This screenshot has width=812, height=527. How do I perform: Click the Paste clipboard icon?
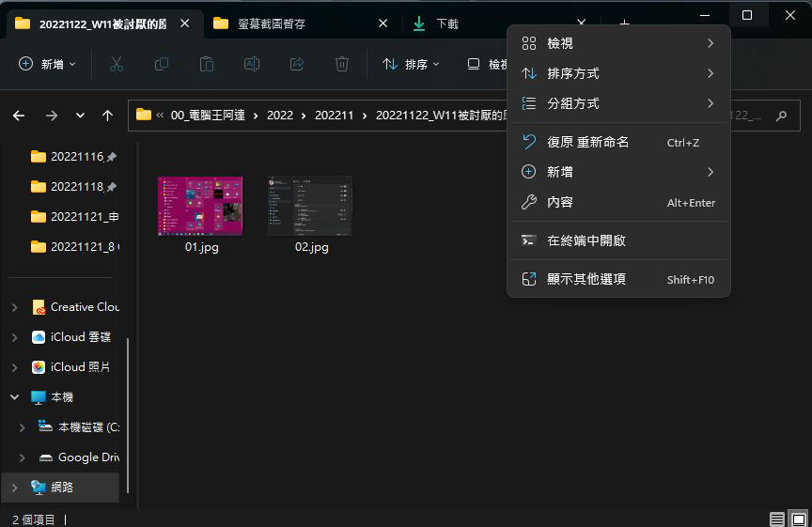click(x=207, y=64)
